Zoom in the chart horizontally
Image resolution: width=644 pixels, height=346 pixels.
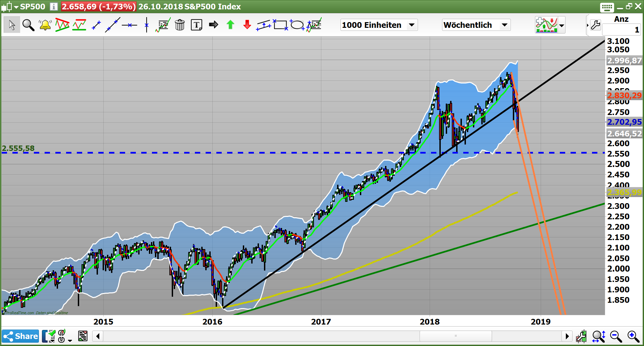(633, 336)
